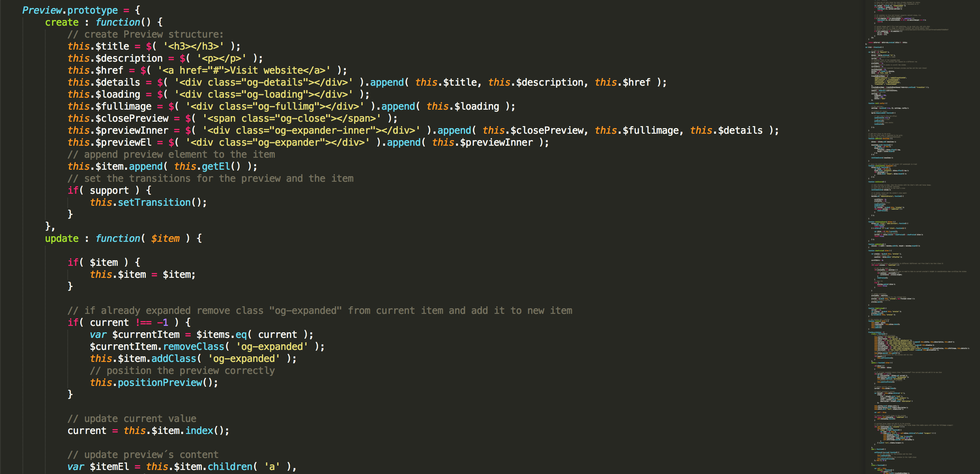Image resolution: width=980 pixels, height=474 pixels.
Task: Click the 'removeClass' method call
Action: coord(194,347)
